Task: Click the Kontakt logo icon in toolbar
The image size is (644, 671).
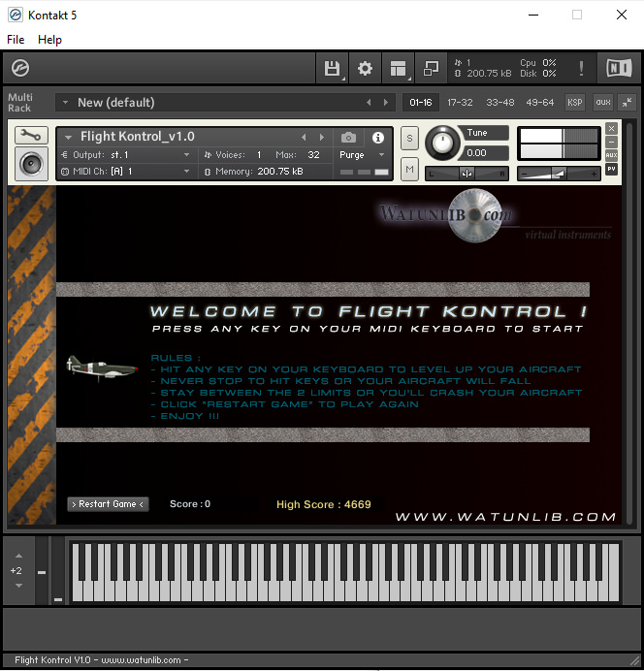Action: pyautogui.click(x=20, y=68)
